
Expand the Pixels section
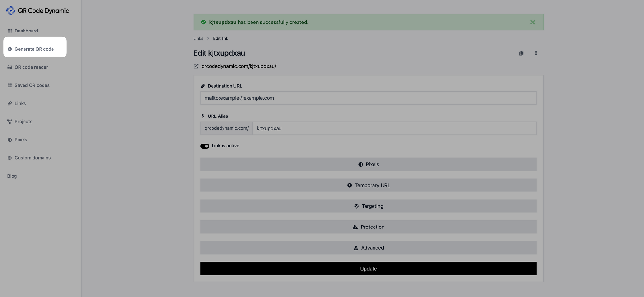pos(368,164)
